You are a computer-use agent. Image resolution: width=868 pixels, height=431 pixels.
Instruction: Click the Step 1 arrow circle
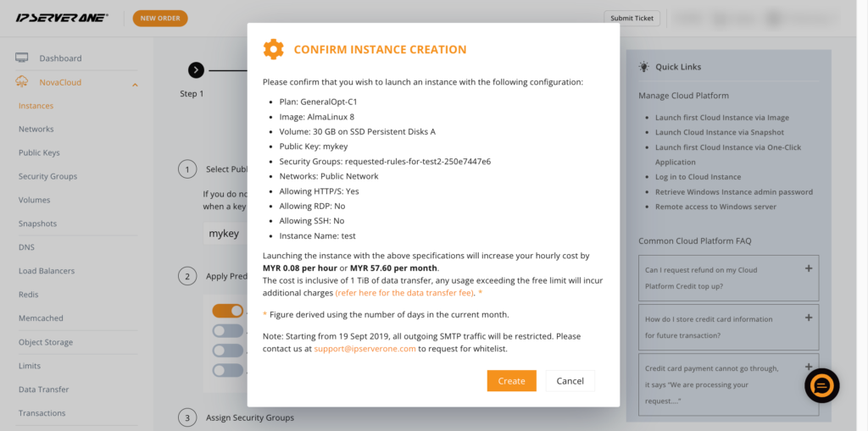196,70
